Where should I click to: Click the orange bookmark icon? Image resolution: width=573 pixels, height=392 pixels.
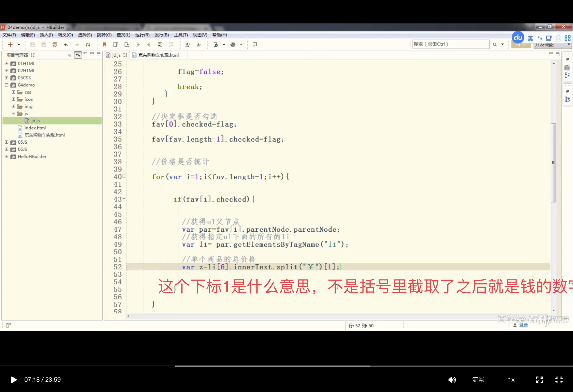(x=105, y=45)
